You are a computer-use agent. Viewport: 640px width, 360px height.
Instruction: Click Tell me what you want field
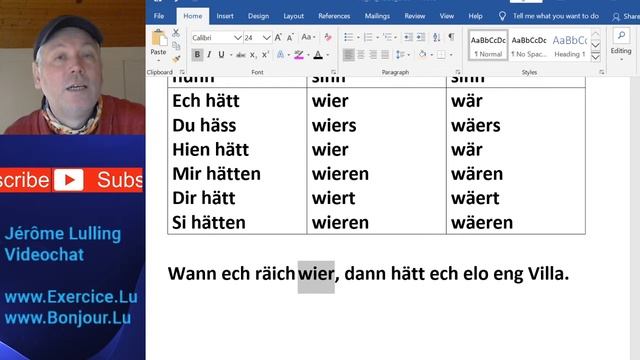tap(556, 16)
